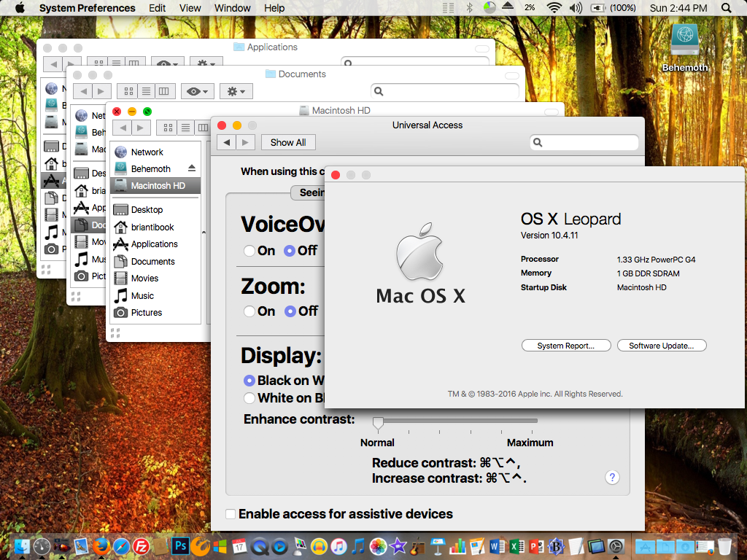The width and height of the screenshot is (747, 560).
Task: Click Software Update button
Action: tap(661, 346)
